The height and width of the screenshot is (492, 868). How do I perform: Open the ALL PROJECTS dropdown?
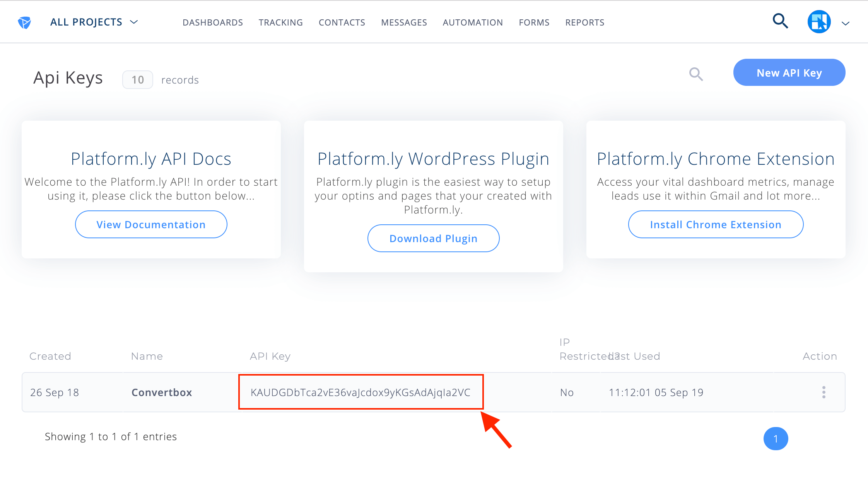94,22
